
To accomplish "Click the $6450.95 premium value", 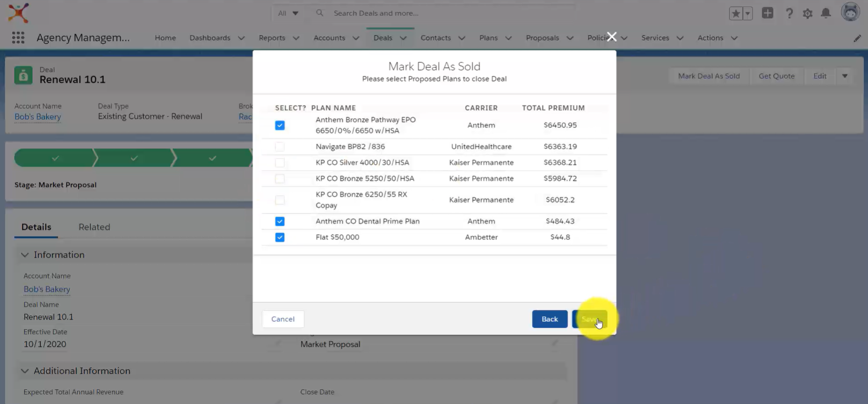I will 560,125.
